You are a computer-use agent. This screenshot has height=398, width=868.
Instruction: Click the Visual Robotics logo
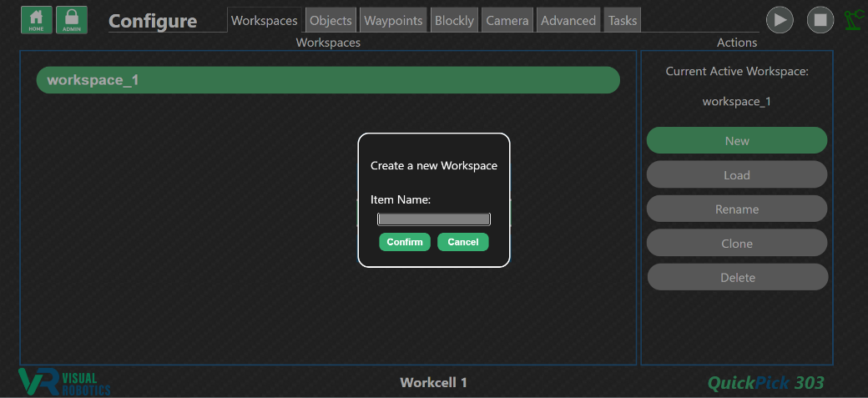coord(64,382)
